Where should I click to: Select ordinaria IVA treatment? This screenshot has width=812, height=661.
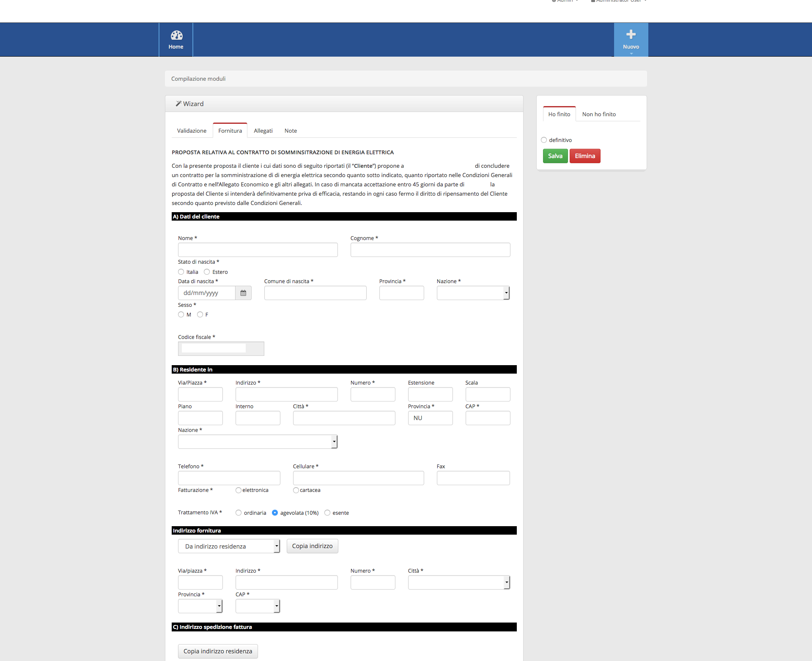pyautogui.click(x=239, y=513)
